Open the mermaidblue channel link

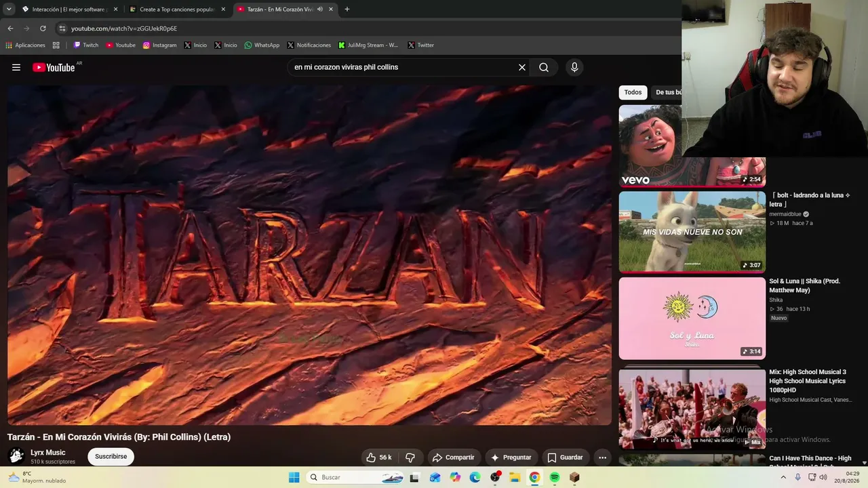point(785,214)
